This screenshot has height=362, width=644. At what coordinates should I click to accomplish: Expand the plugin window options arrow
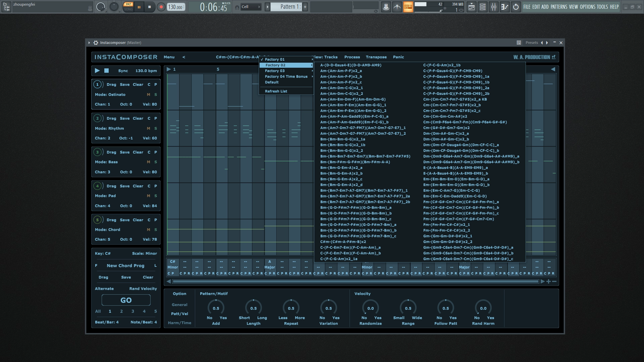point(89,43)
